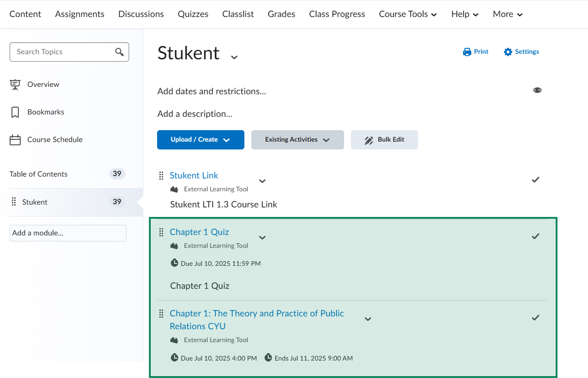
Task: Click the Bookmarks icon in sidebar
Action: point(15,112)
